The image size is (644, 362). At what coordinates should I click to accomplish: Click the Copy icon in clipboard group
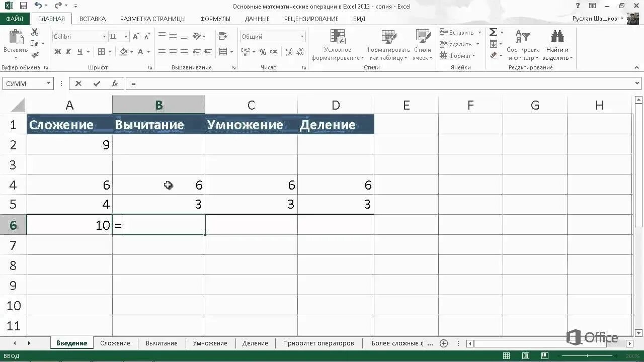35,44
